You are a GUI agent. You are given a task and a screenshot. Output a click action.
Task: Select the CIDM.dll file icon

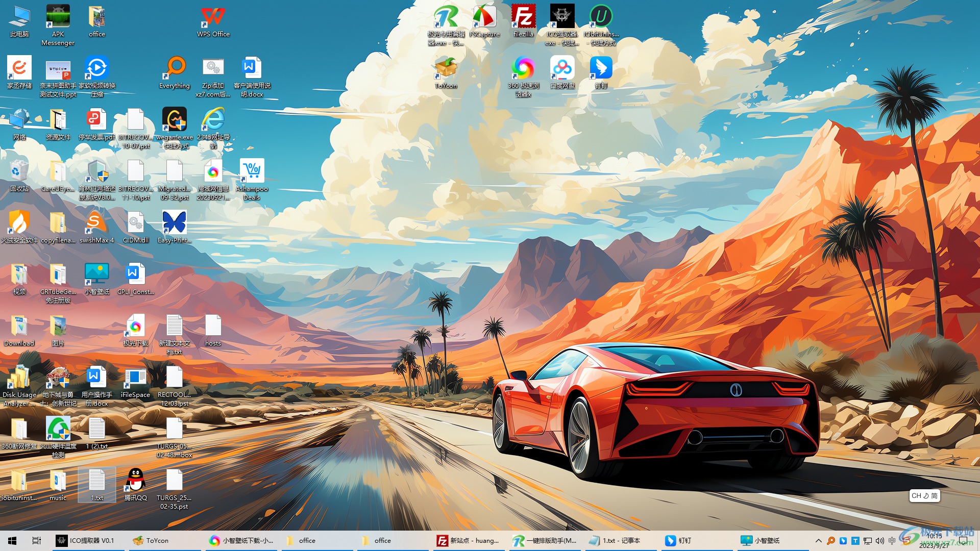coord(135,227)
